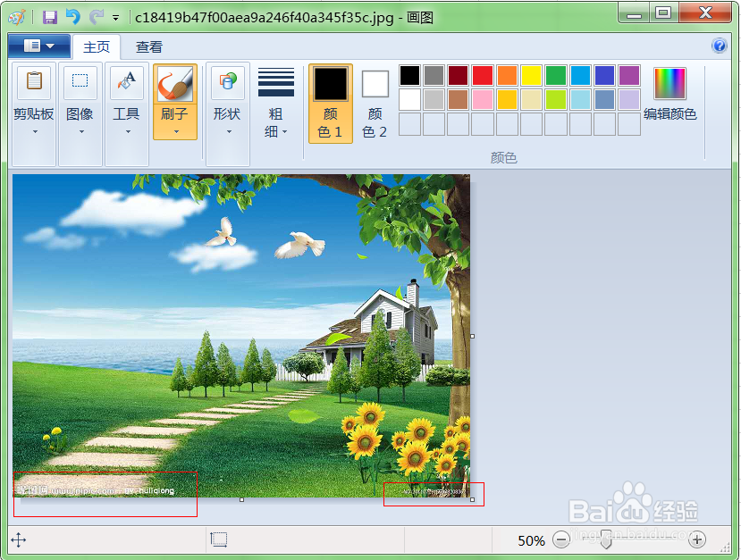Select 颜色 1 foreground color button
741x560 pixels.
(x=331, y=104)
